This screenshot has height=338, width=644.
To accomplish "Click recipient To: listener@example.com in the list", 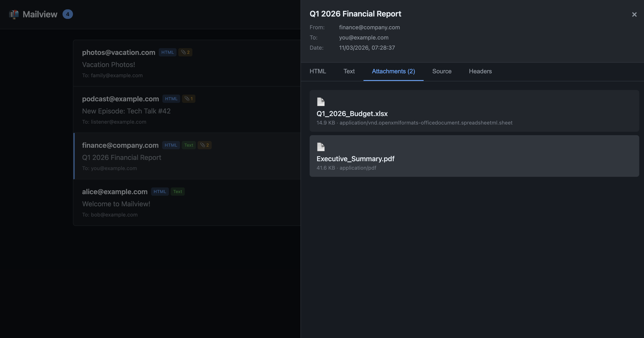I will (x=114, y=122).
